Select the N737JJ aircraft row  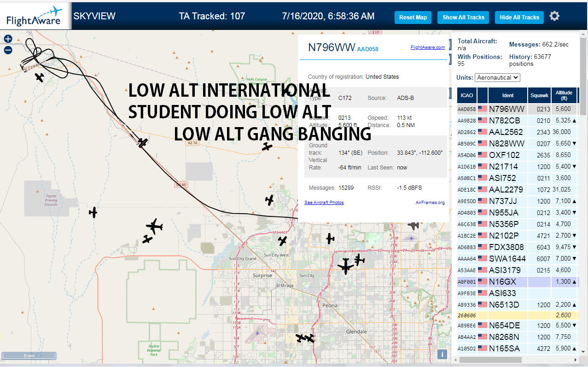[x=518, y=201]
